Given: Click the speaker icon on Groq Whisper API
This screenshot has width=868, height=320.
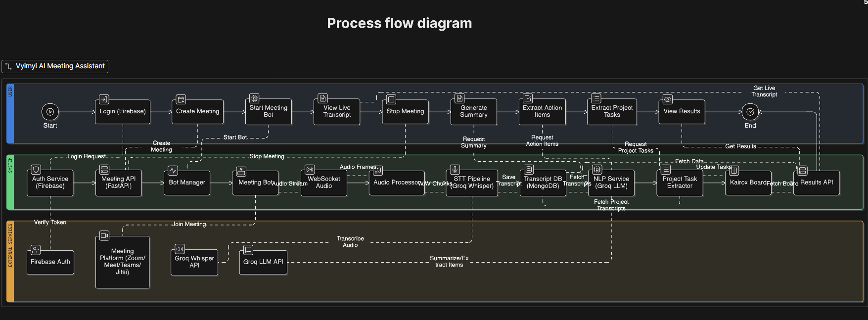Looking at the screenshot, I should pyautogui.click(x=180, y=249).
